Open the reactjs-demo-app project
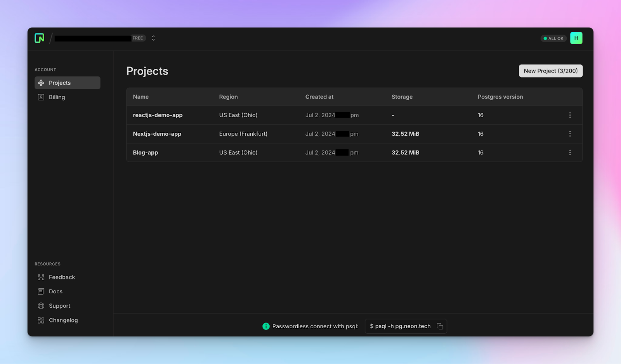The height and width of the screenshot is (364, 621). [158, 115]
